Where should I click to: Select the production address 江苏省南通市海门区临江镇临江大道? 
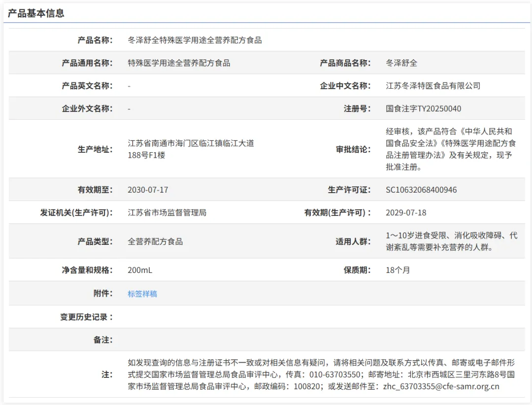(191, 143)
